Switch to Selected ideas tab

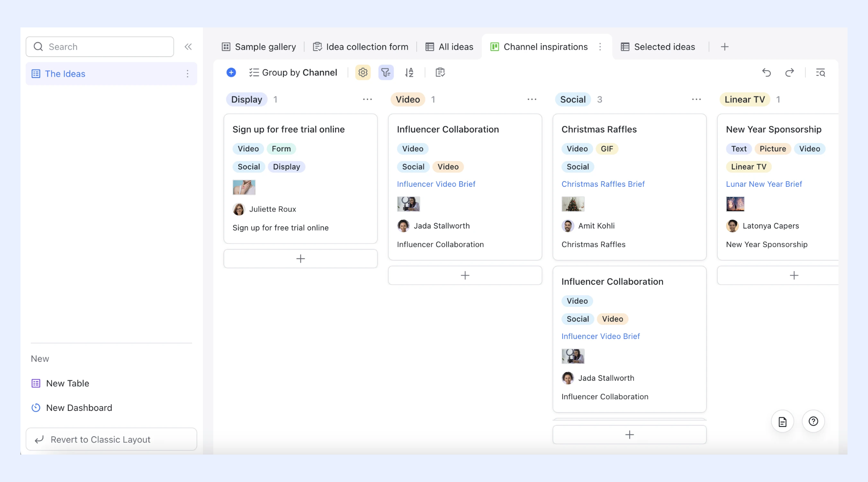(658, 47)
